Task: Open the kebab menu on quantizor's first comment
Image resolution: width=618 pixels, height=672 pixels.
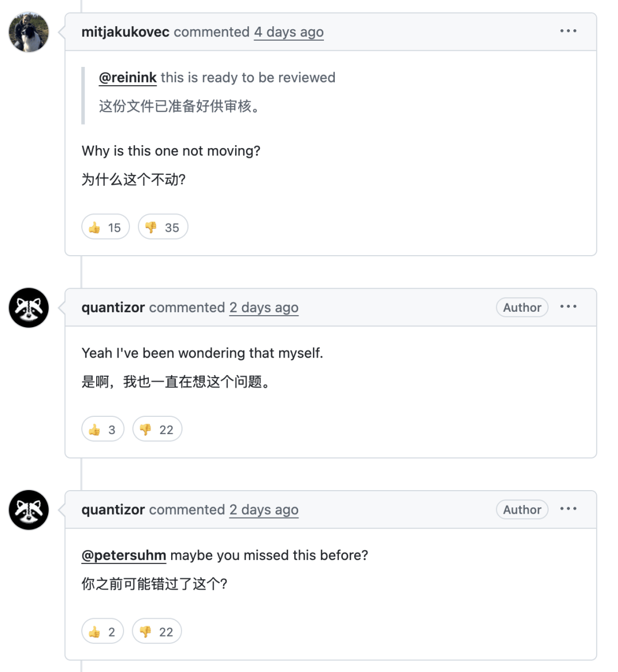Action: pyautogui.click(x=568, y=307)
